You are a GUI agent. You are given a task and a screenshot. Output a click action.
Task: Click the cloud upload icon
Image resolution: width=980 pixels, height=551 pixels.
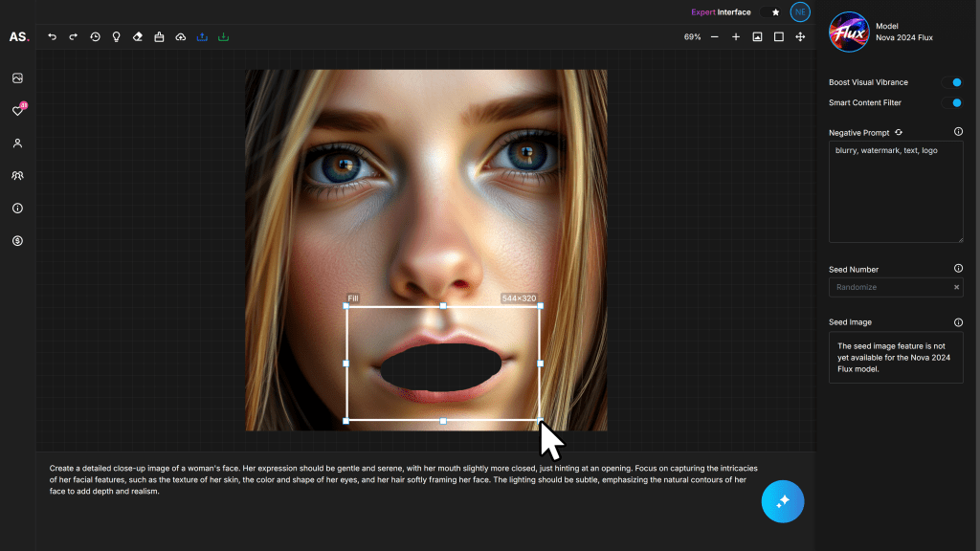(x=180, y=37)
